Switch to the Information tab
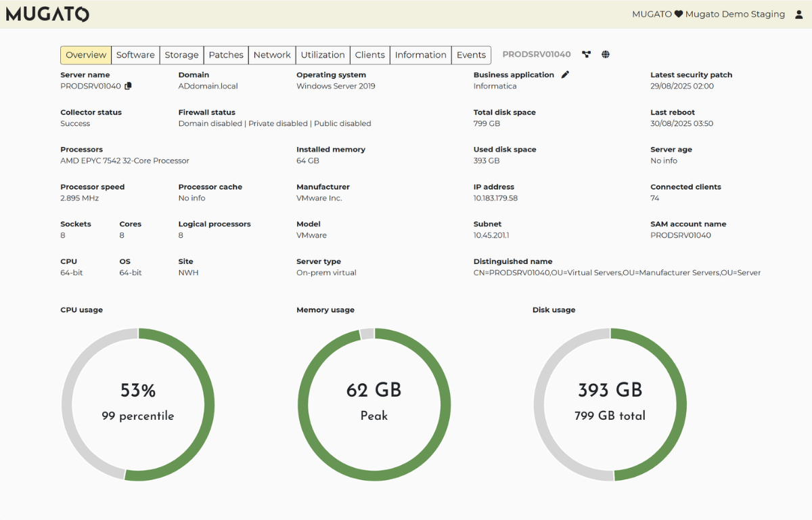The image size is (812, 520). coord(421,55)
